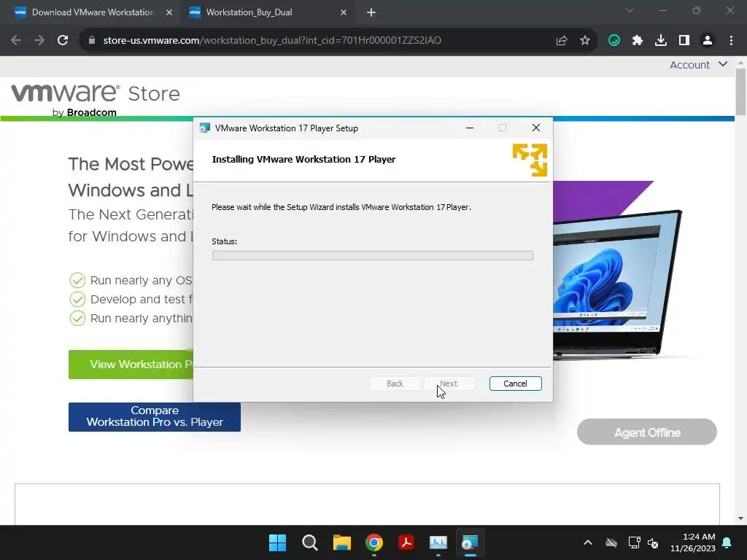Open the resource monitor taskbar app

[x=438, y=542]
